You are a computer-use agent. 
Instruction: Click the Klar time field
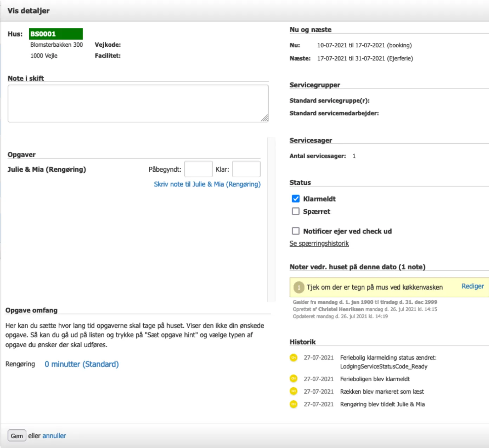click(246, 169)
